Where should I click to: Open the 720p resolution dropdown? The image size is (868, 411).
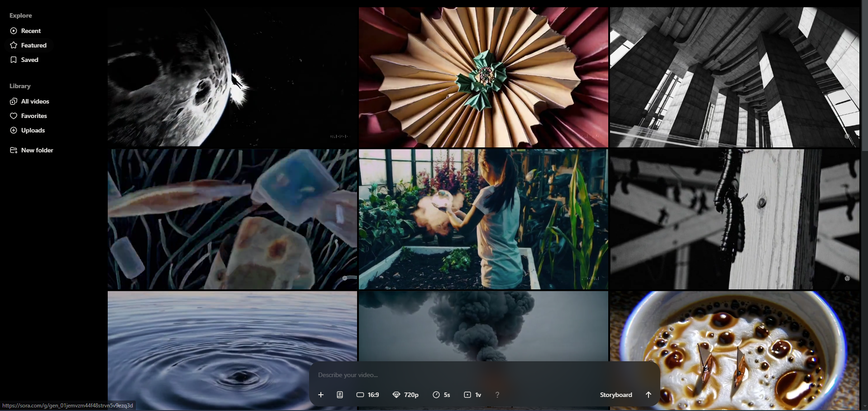(x=405, y=395)
